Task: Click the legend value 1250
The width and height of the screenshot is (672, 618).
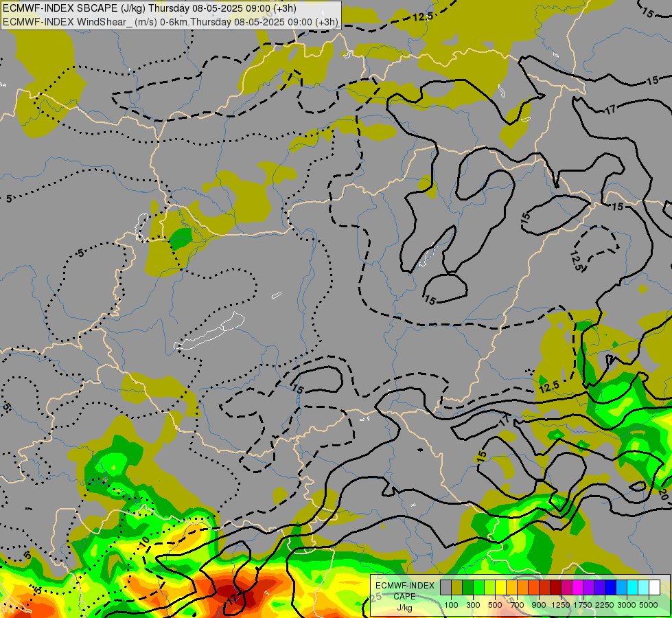Action: click(561, 605)
